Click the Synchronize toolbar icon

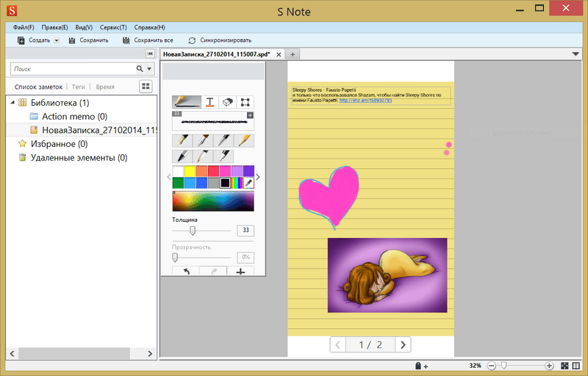point(192,40)
